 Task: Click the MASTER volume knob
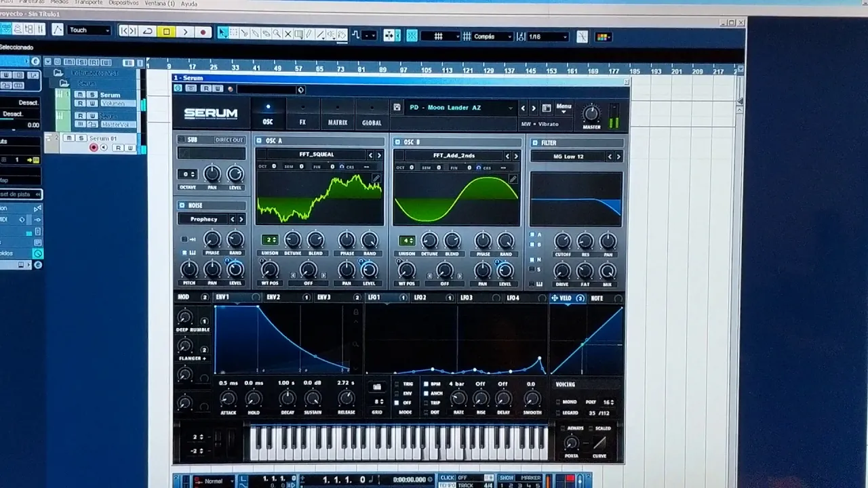(591, 113)
